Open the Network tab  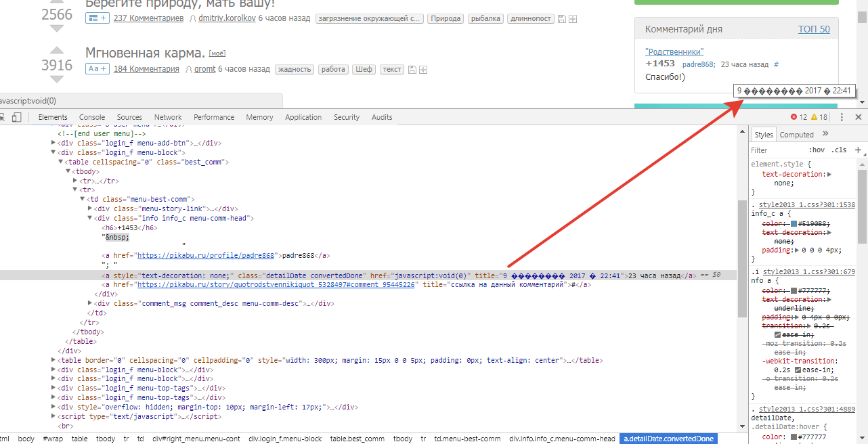coord(167,117)
